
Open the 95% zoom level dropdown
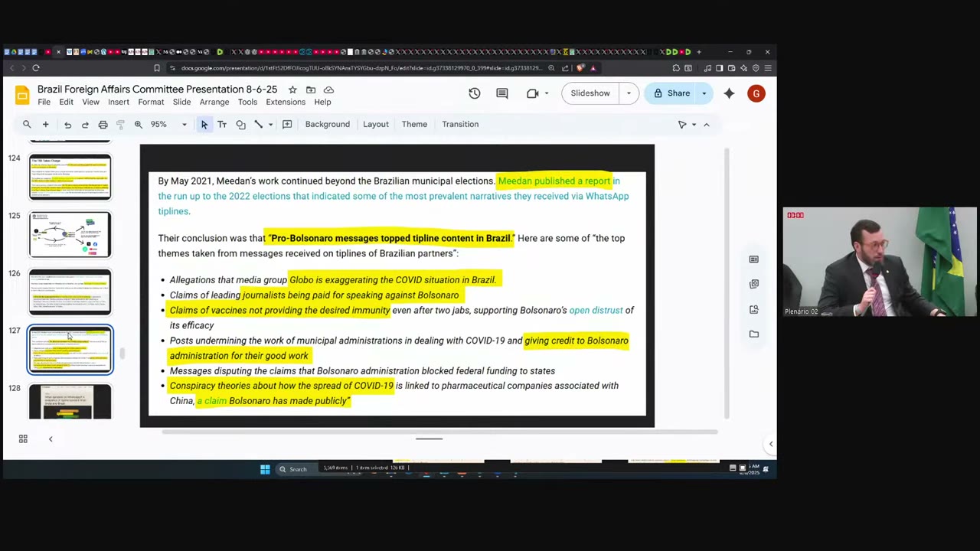[184, 124]
